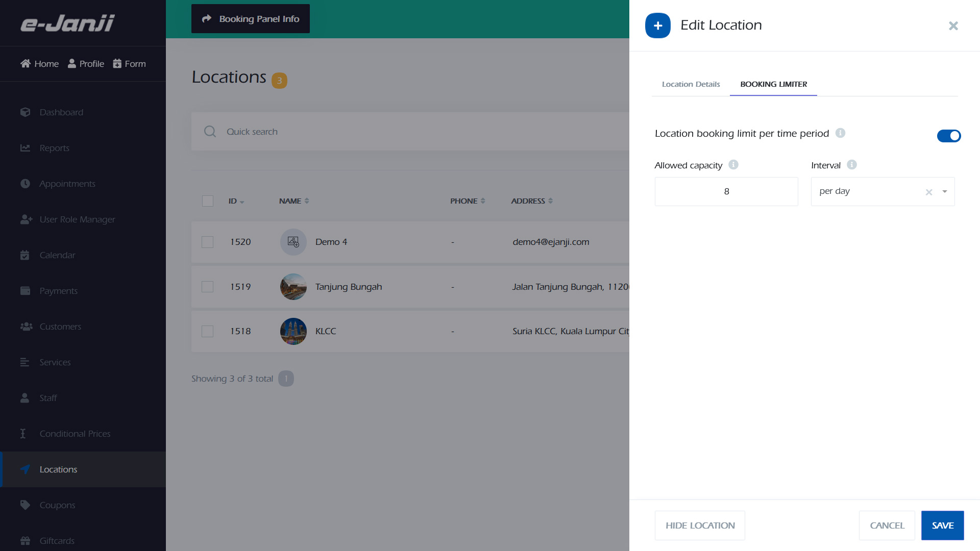Sort locations by ID column

236,201
